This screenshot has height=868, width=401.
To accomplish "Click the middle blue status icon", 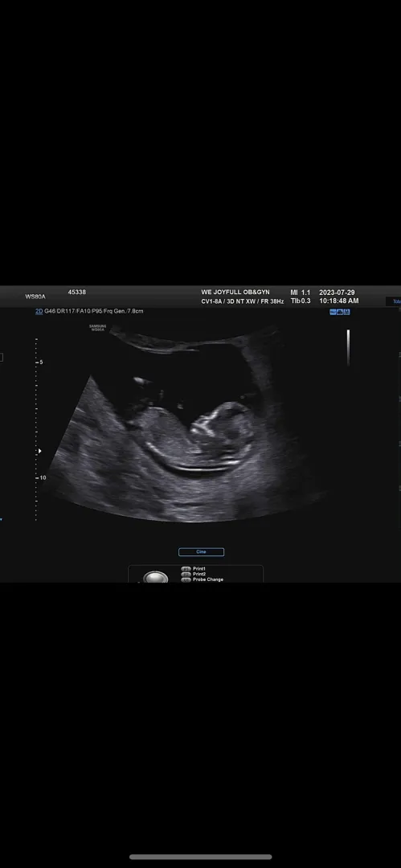I will pyautogui.click(x=339, y=312).
